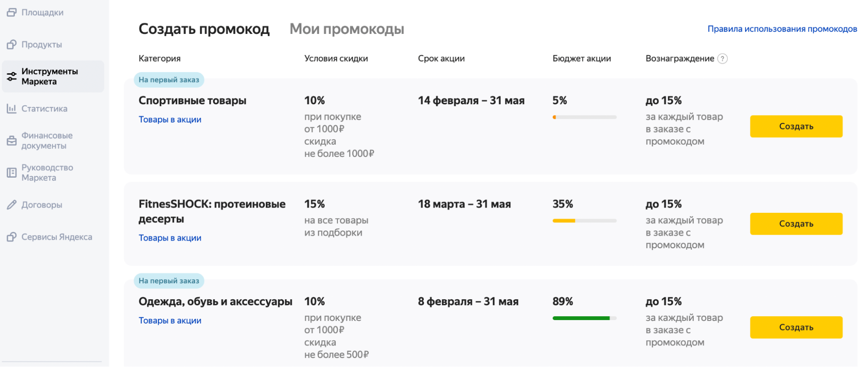Switch to the Мои промокоды tab

[347, 29]
